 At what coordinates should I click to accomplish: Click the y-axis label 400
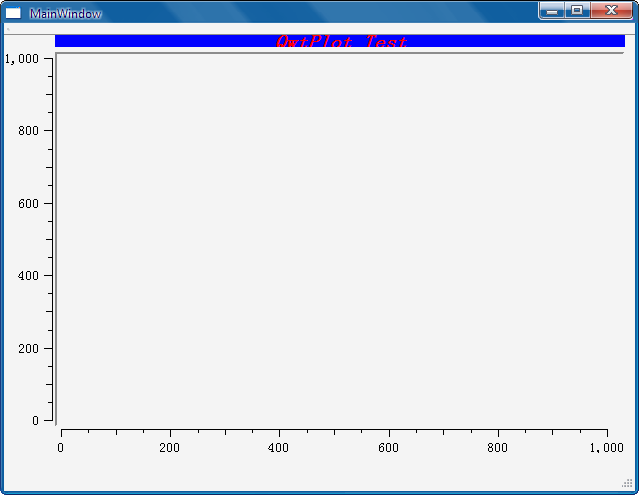pos(29,276)
